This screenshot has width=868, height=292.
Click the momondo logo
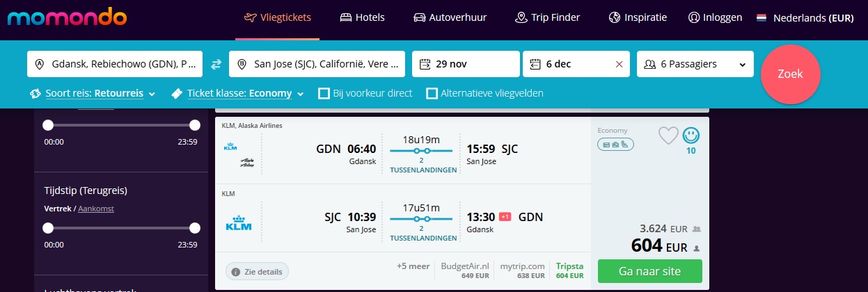coord(67,17)
